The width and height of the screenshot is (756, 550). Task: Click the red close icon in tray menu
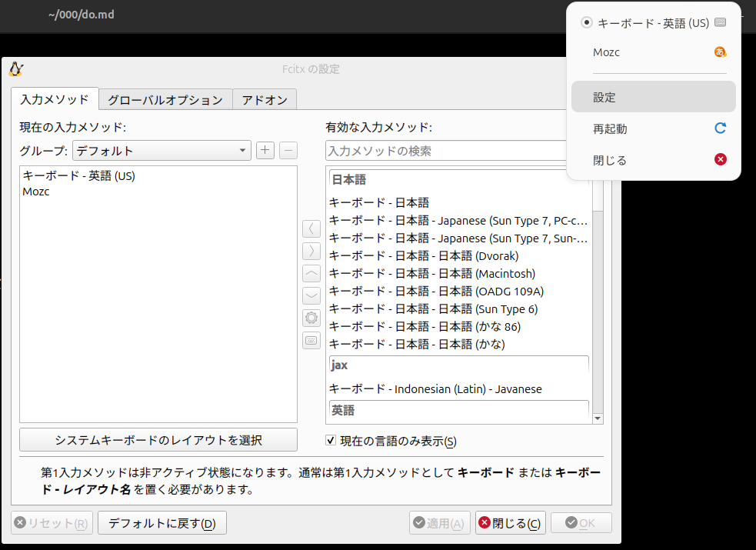coord(721,159)
